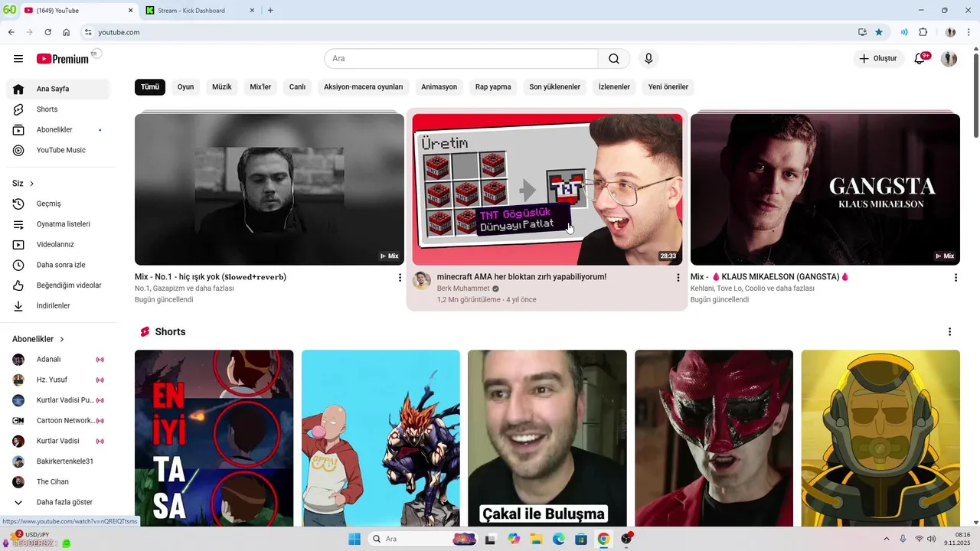Click the YouTube Premium logo
The height and width of the screenshot is (551, 980).
(63, 59)
